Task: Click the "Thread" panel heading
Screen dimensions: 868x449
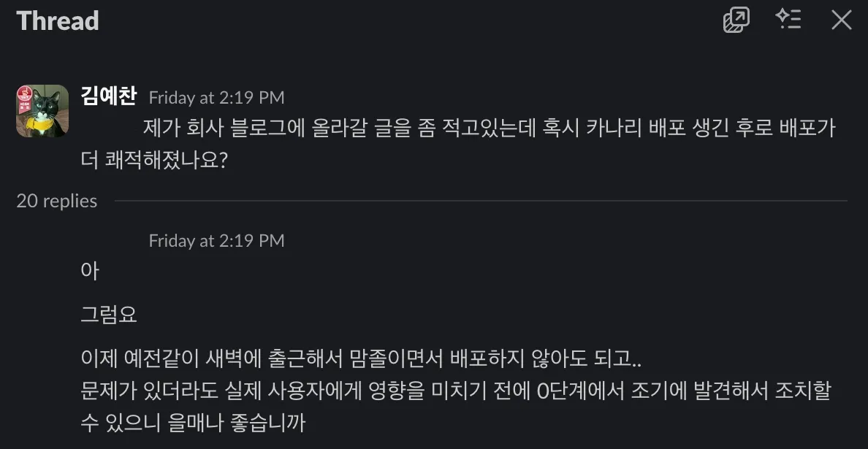Action: pos(58,20)
